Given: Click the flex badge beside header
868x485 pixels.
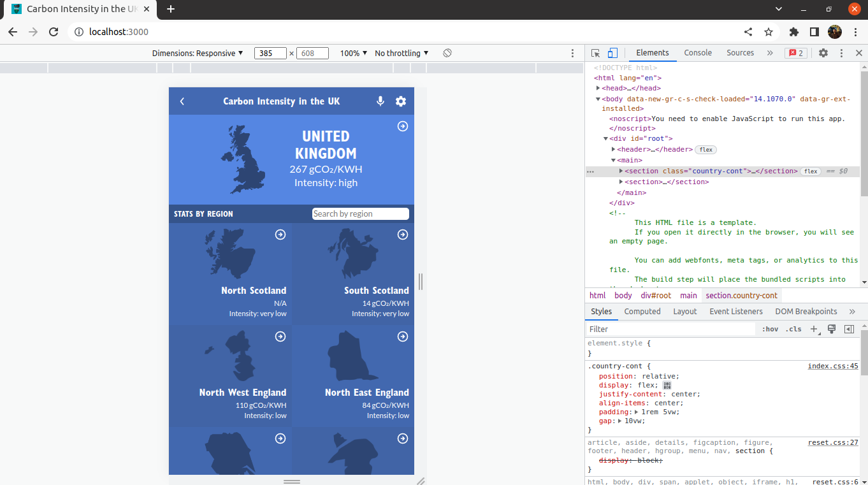Looking at the screenshot, I should click(705, 149).
